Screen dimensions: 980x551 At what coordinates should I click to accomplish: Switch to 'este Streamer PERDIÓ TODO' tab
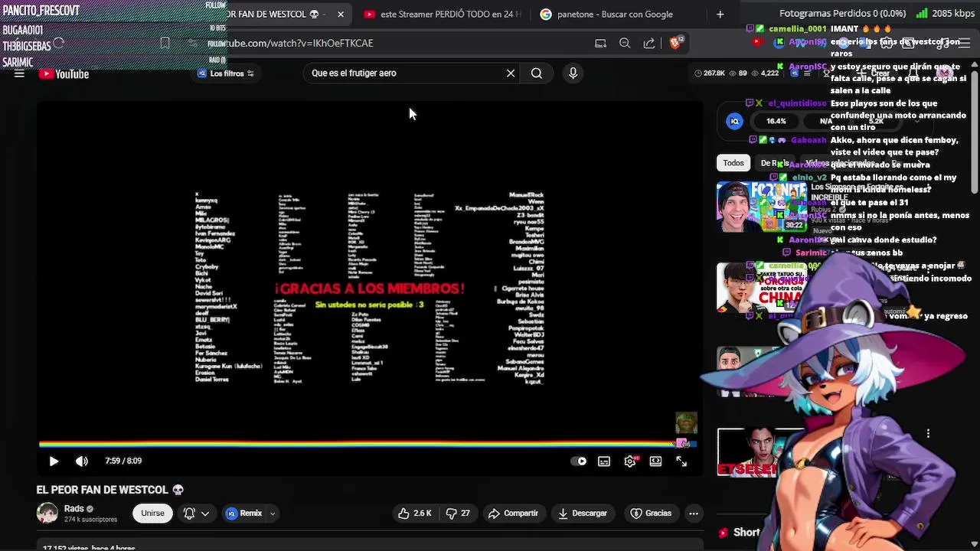[x=443, y=14]
